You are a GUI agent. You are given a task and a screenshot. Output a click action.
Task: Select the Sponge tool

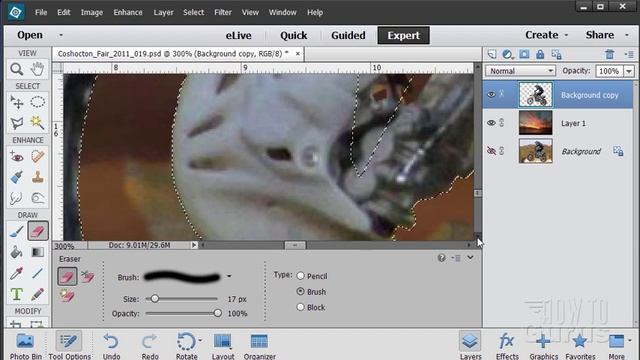(x=37, y=198)
